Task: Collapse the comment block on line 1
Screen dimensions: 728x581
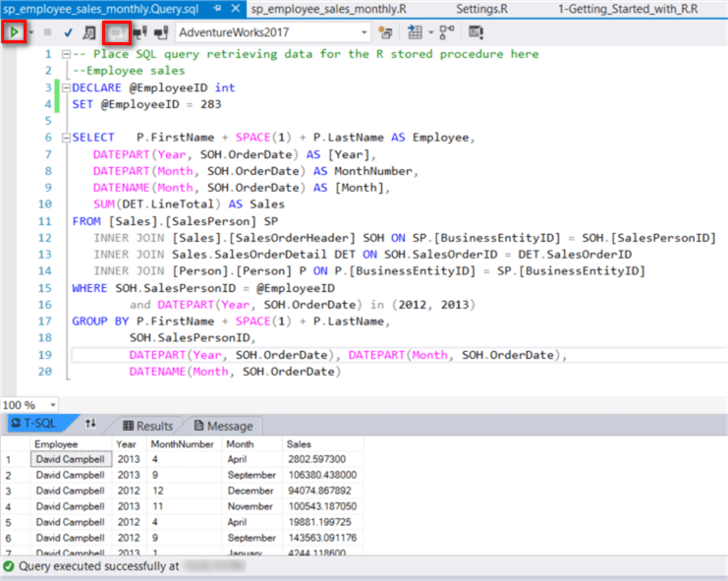Action: (65, 54)
